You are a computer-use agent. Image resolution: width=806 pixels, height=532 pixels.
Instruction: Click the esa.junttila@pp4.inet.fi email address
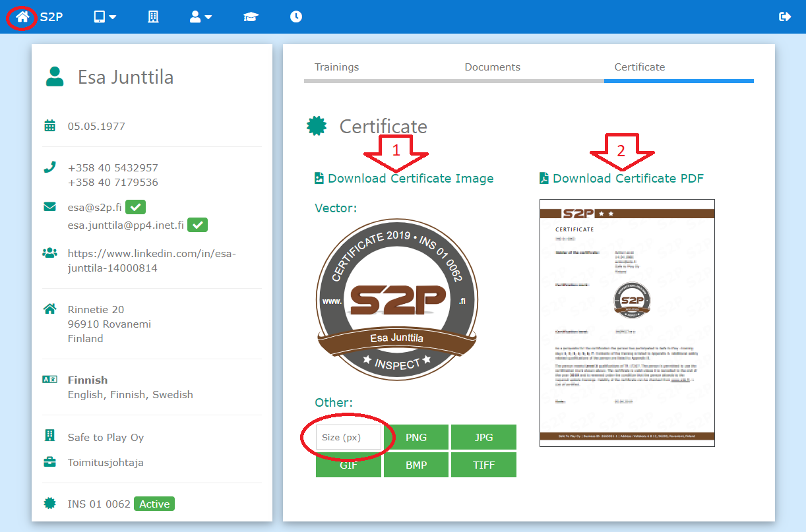coord(125,225)
